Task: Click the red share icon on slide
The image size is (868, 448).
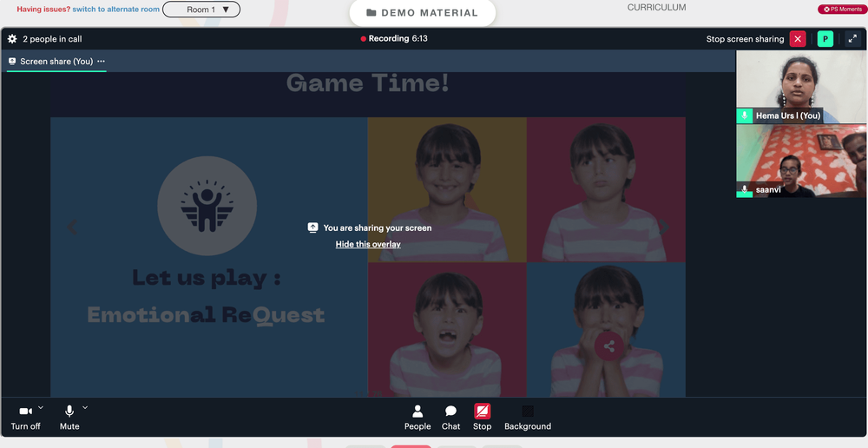Action: point(609,346)
